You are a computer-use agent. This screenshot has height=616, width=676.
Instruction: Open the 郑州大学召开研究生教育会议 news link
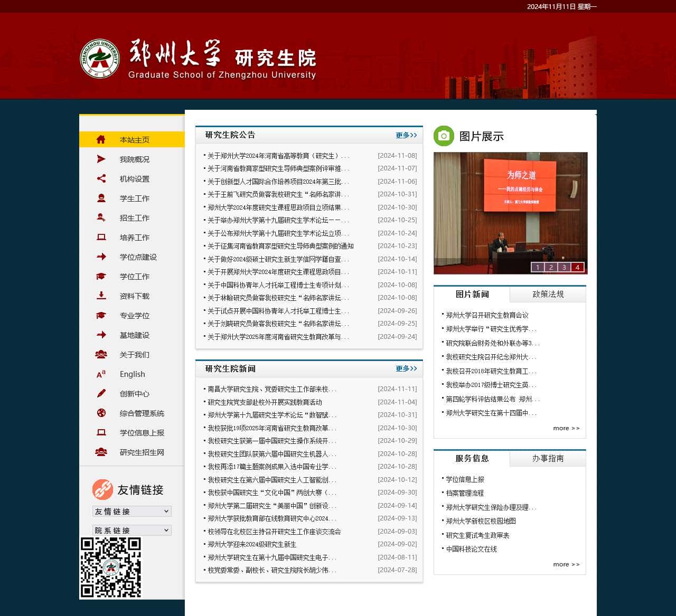[x=487, y=315]
